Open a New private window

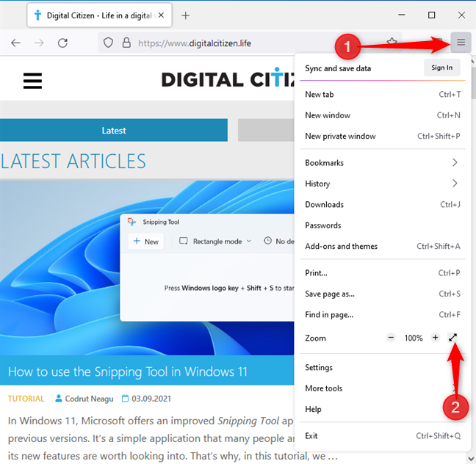coord(383,137)
